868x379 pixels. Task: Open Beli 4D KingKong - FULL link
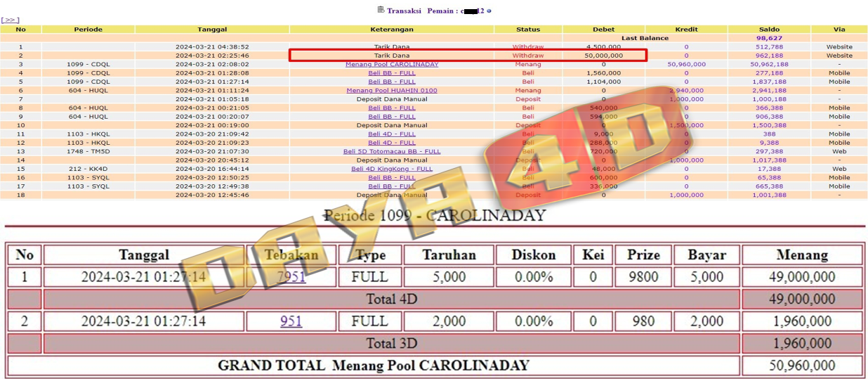pyautogui.click(x=391, y=169)
